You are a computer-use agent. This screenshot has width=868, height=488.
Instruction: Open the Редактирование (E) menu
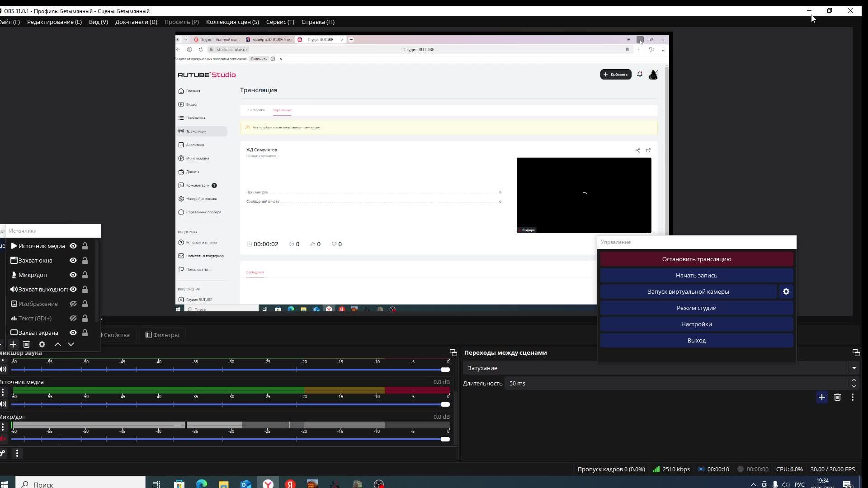pyautogui.click(x=54, y=22)
